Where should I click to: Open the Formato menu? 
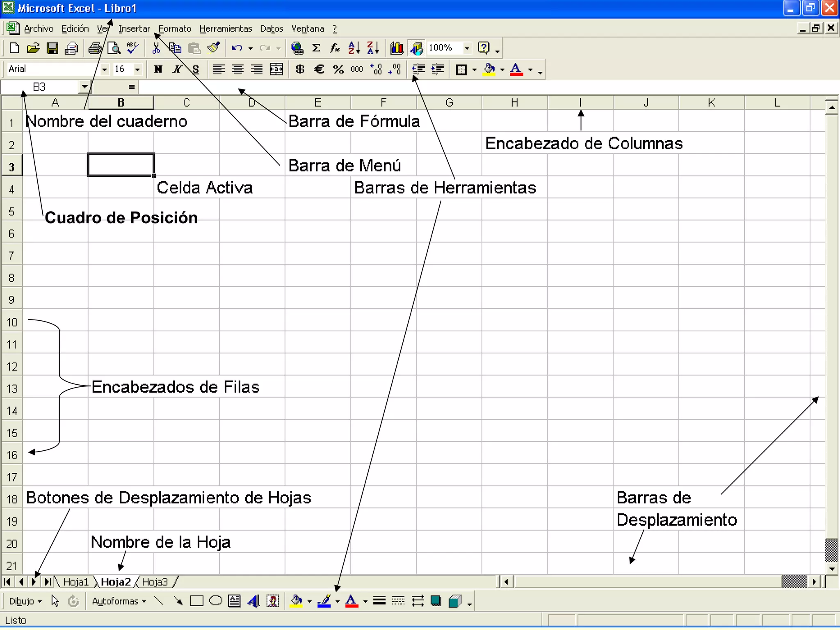click(x=175, y=29)
